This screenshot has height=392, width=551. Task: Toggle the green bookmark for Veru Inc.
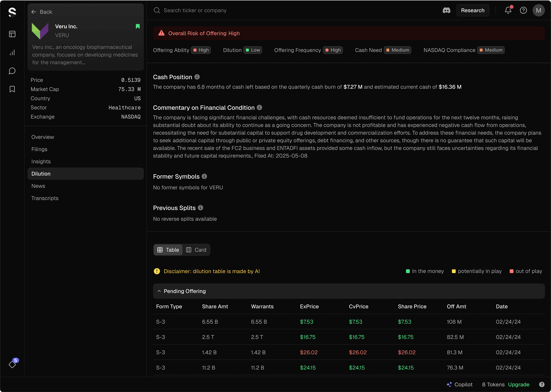(x=138, y=26)
